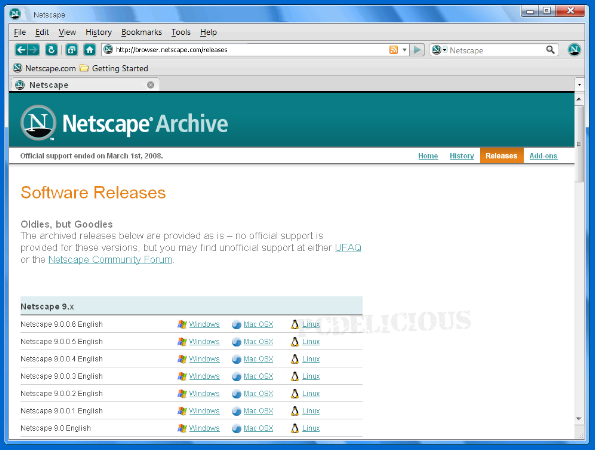Viewport: 595px width, 450px height.
Task: Open the History menu
Action: 98,32
